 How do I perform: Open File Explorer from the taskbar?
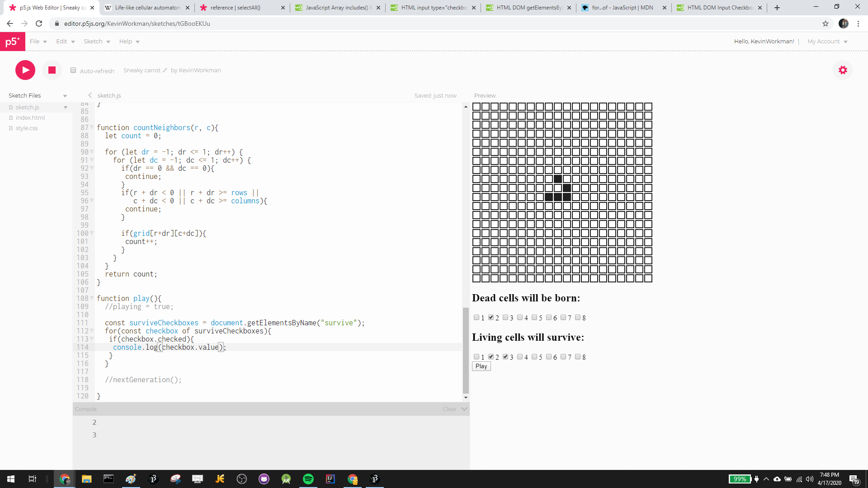click(x=86, y=479)
